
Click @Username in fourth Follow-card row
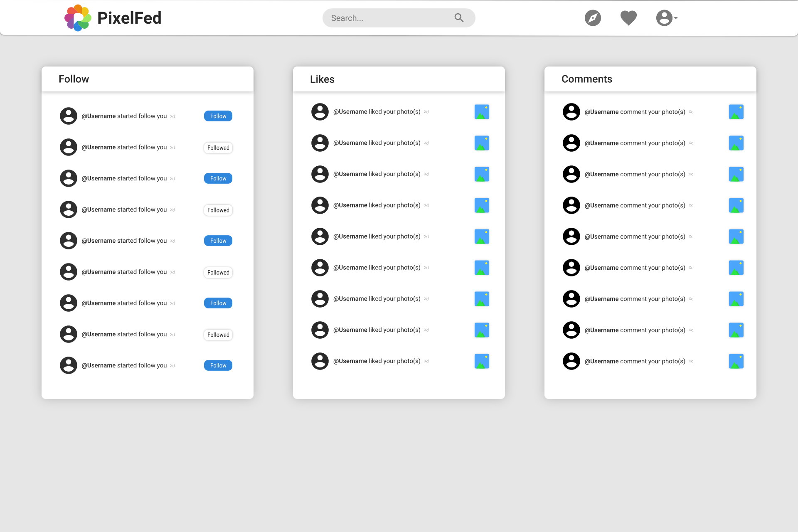[x=99, y=209]
